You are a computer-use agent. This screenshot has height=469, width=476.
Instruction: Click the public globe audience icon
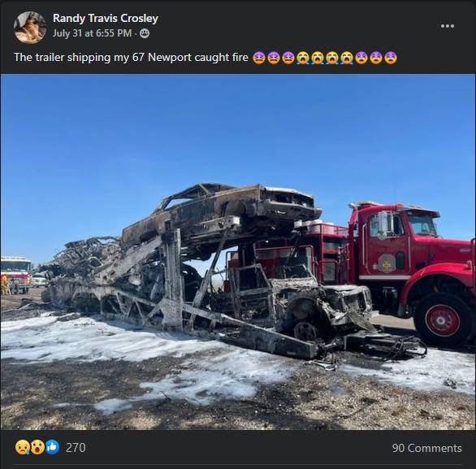pyautogui.click(x=145, y=33)
